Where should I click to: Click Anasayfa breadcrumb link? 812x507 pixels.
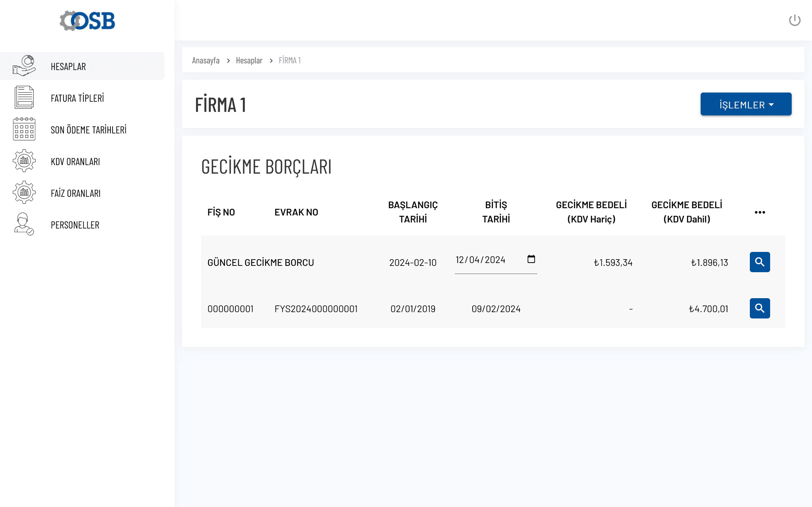pyautogui.click(x=206, y=60)
